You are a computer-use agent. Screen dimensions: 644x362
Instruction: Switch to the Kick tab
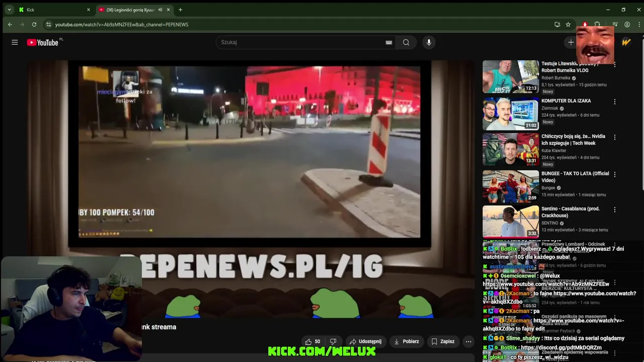[x=53, y=10]
